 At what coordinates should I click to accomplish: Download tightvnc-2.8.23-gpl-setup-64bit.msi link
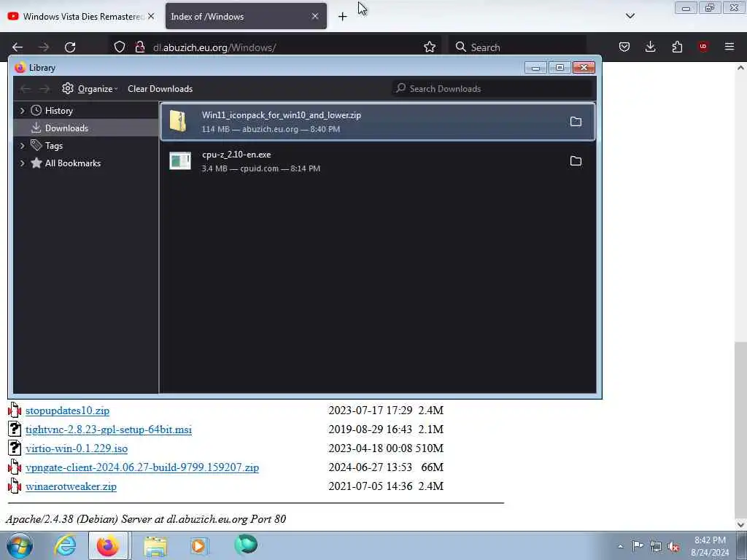coord(109,429)
